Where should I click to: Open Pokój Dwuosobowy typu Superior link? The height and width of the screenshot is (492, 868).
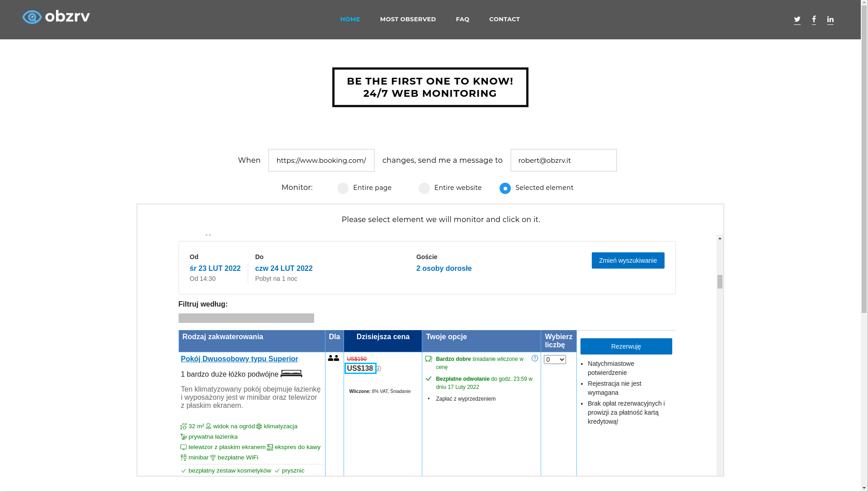[x=239, y=359]
